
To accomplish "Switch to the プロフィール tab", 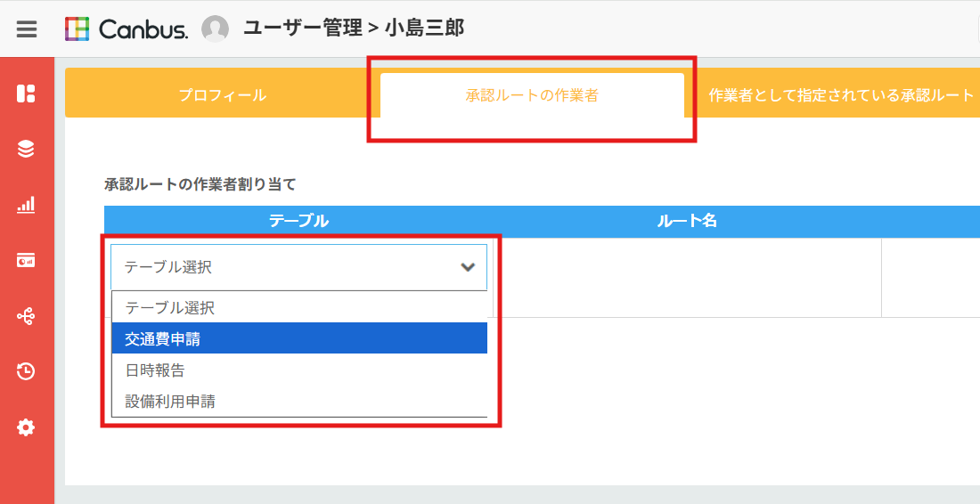I will click(222, 95).
